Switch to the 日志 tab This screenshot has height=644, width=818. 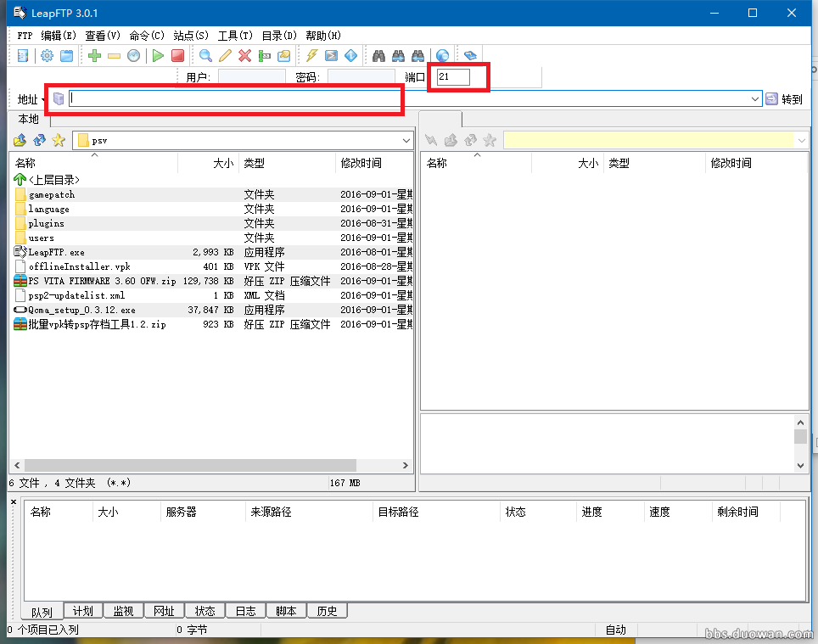tap(245, 611)
